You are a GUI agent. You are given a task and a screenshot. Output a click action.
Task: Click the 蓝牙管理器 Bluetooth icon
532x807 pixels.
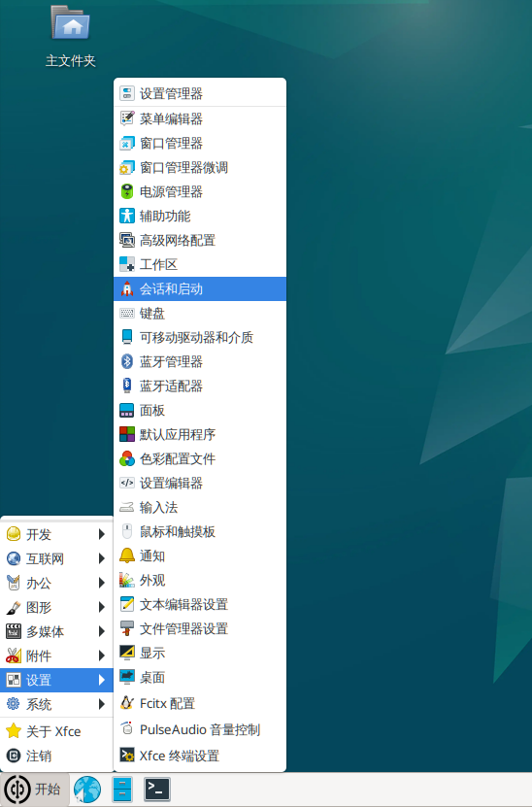(126, 361)
